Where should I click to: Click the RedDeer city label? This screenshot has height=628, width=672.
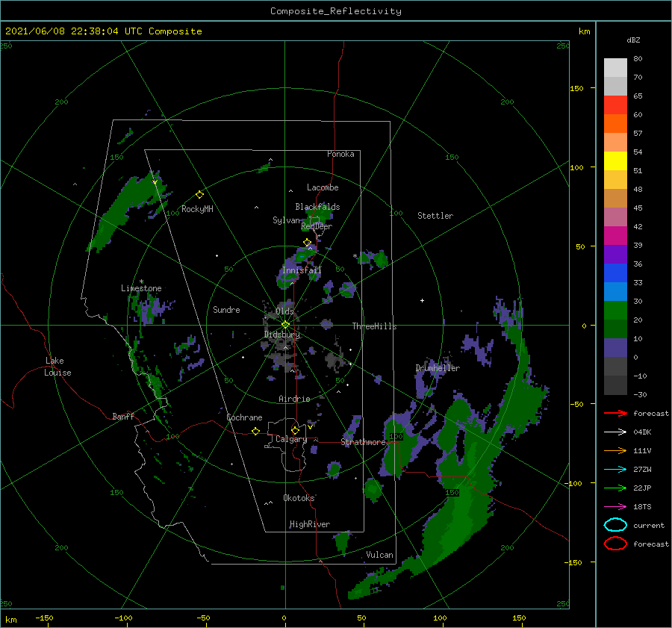317,226
